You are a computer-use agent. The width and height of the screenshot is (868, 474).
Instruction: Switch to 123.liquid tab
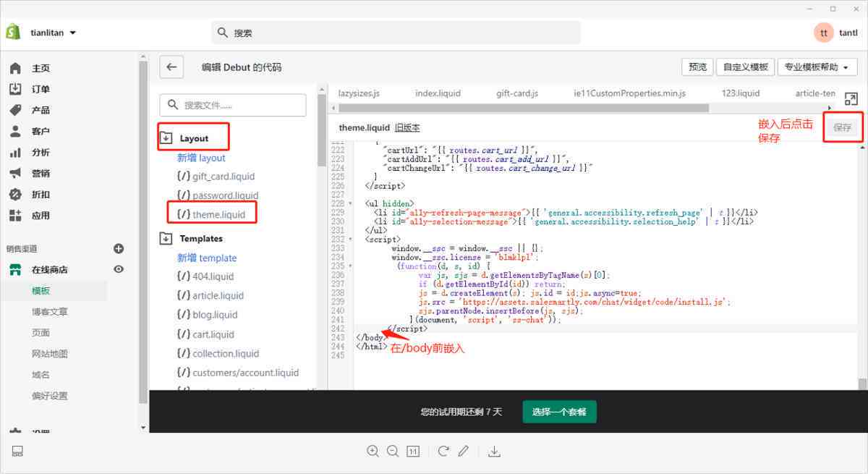point(741,93)
